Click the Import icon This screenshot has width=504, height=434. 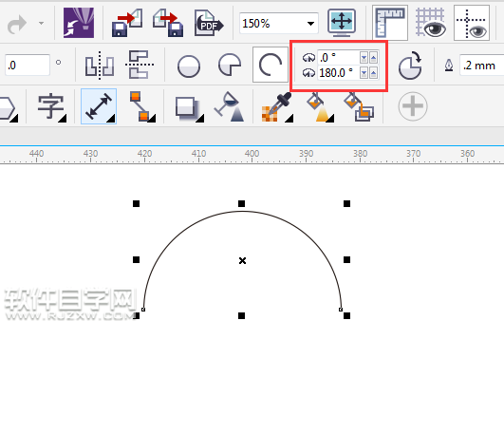127,23
